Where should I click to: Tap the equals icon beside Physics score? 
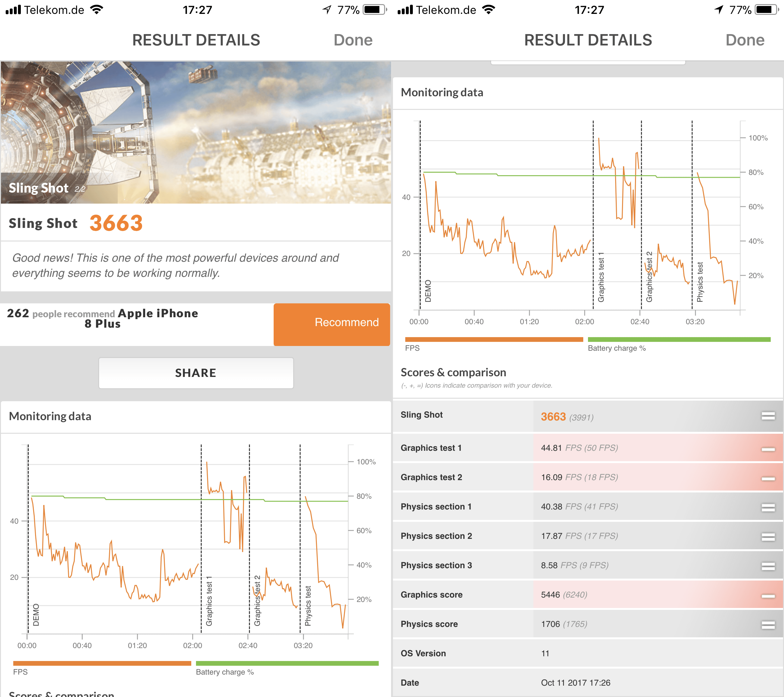(x=768, y=625)
